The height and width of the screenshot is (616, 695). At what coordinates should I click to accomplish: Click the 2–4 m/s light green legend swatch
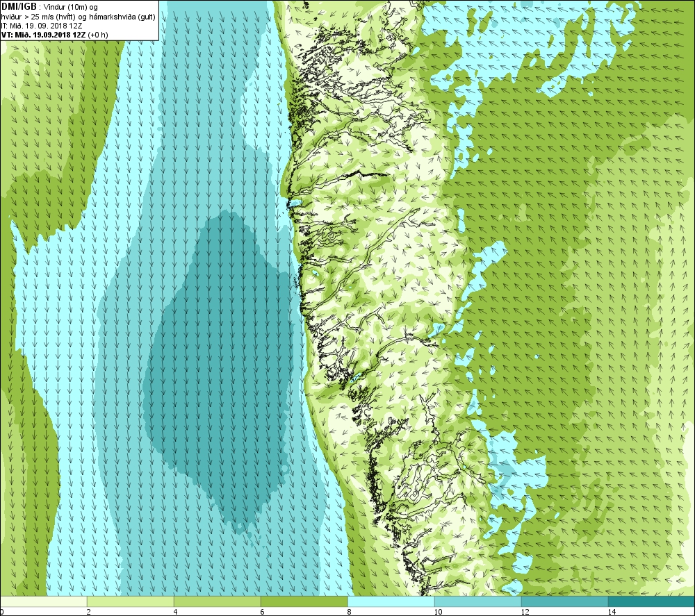(131, 601)
